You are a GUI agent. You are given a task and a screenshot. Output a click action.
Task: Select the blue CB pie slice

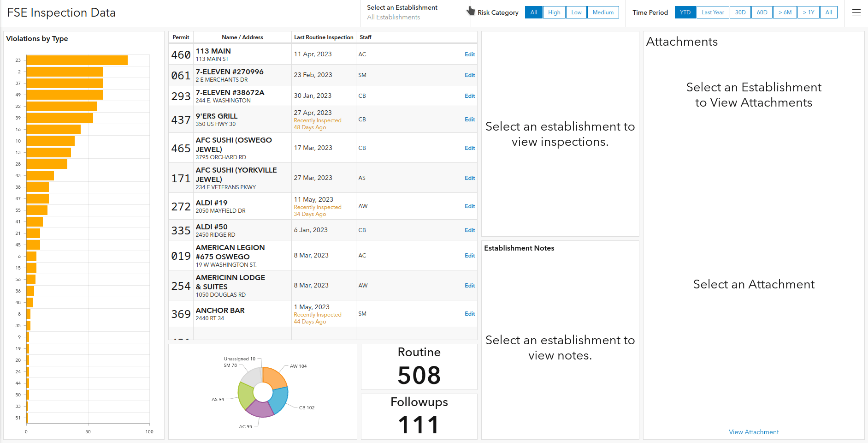tap(279, 400)
